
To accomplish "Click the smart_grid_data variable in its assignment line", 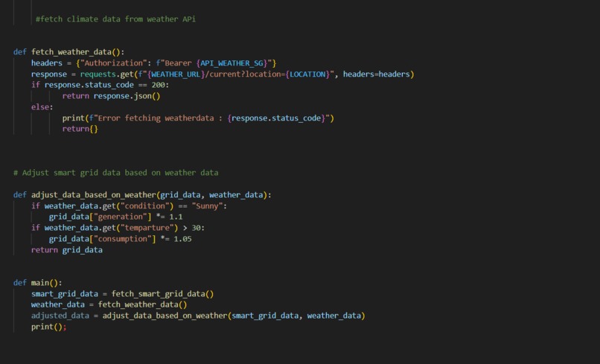I will pos(65,294).
